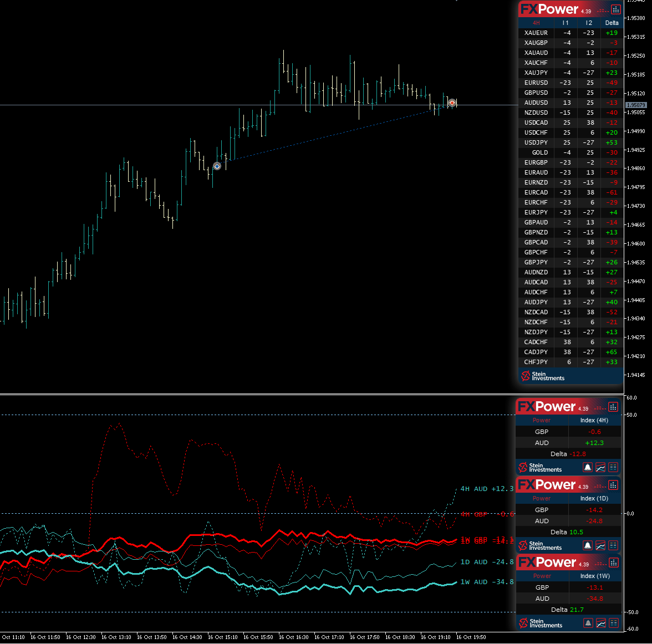Click the Delta column header in the pairs list
This screenshot has height=644, width=652.
pyautogui.click(x=612, y=23)
